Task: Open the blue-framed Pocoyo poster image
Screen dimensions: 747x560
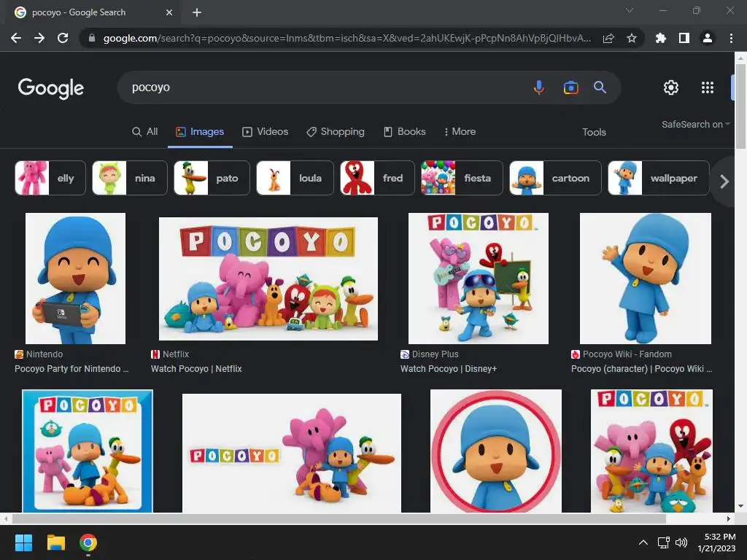Action: (88, 451)
